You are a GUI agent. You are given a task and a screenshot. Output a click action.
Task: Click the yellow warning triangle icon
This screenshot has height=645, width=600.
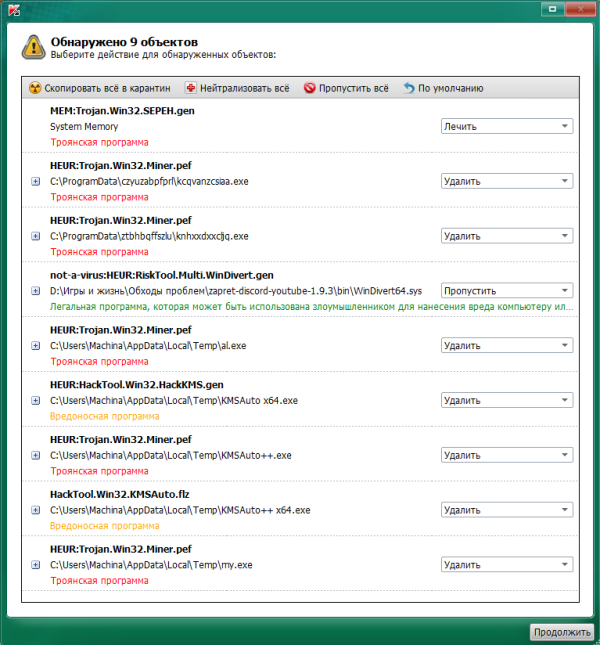tap(34, 47)
